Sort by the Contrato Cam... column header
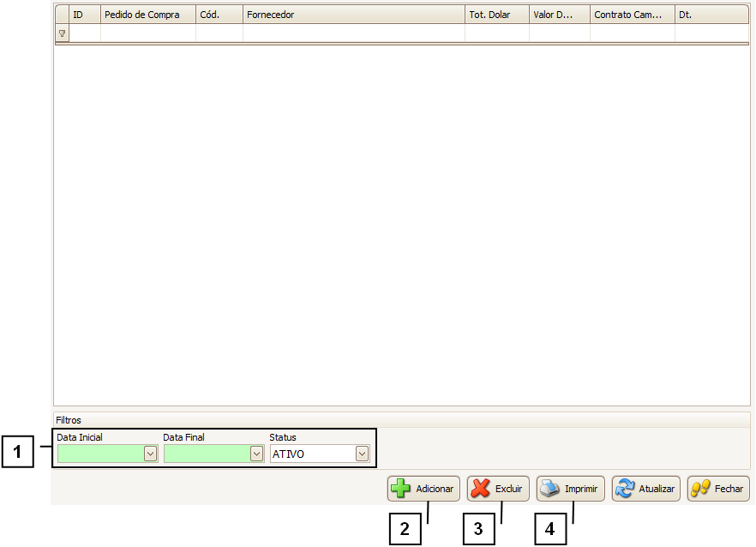Image resolution: width=756 pixels, height=547 pixels. (632, 15)
